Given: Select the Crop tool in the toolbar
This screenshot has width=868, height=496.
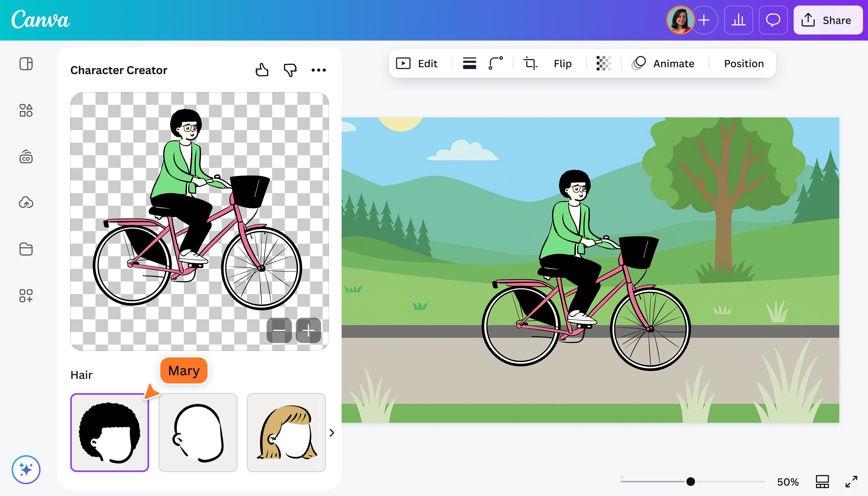Looking at the screenshot, I should point(530,63).
